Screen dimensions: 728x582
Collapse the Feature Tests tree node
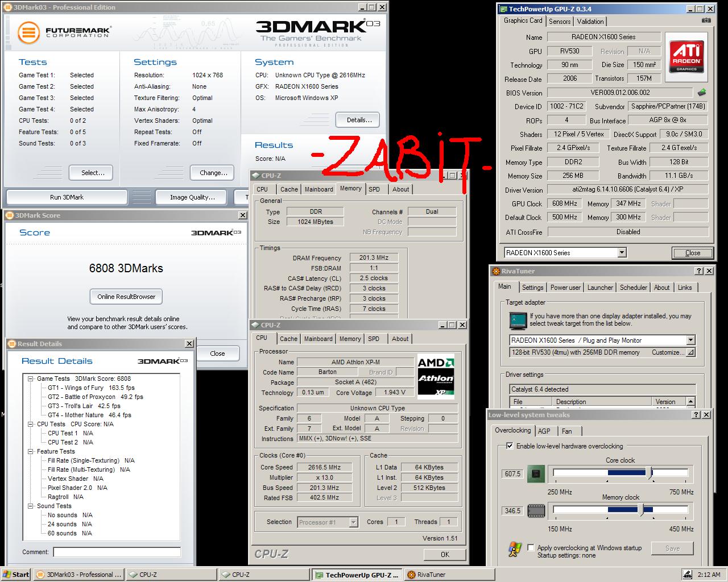point(31,451)
